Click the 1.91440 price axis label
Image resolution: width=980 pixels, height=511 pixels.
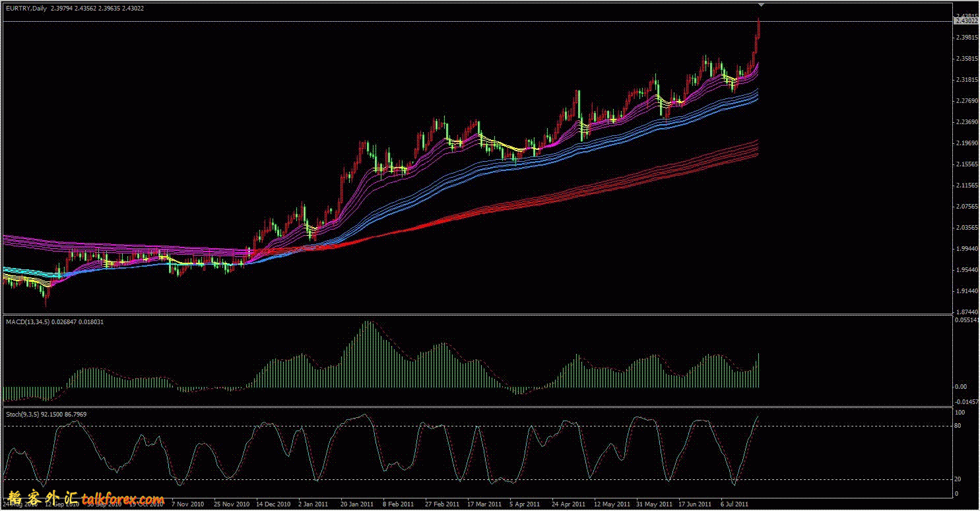(966, 291)
